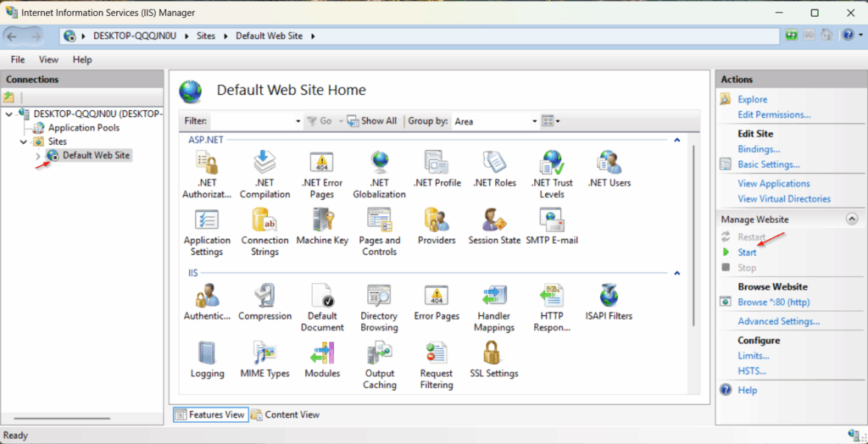This screenshot has width=868, height=444.
Task: Open the .NET Profile feature
Action: pos(437,169)
